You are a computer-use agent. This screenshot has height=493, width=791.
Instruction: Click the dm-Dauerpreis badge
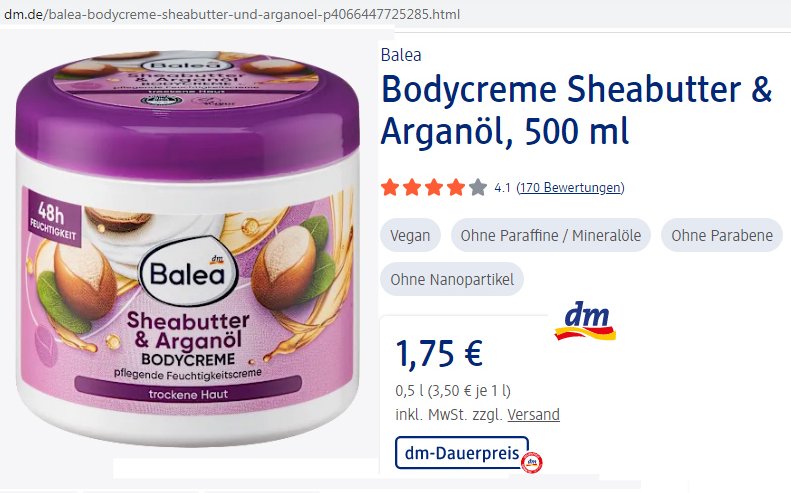pos(462,453)
